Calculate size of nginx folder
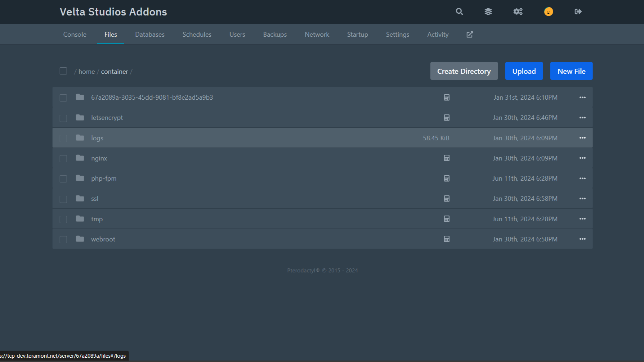Screen dimensions: 644x362 [447, 158]
